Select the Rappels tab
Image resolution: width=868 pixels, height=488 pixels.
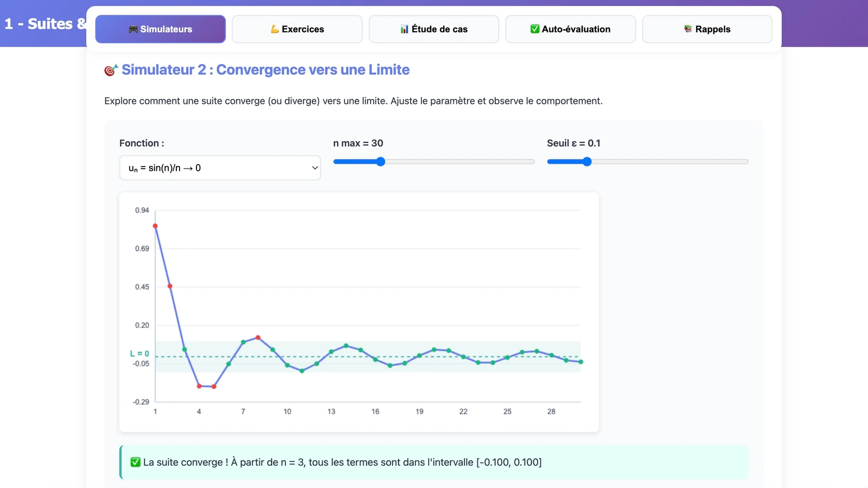[x=707, y=29]
